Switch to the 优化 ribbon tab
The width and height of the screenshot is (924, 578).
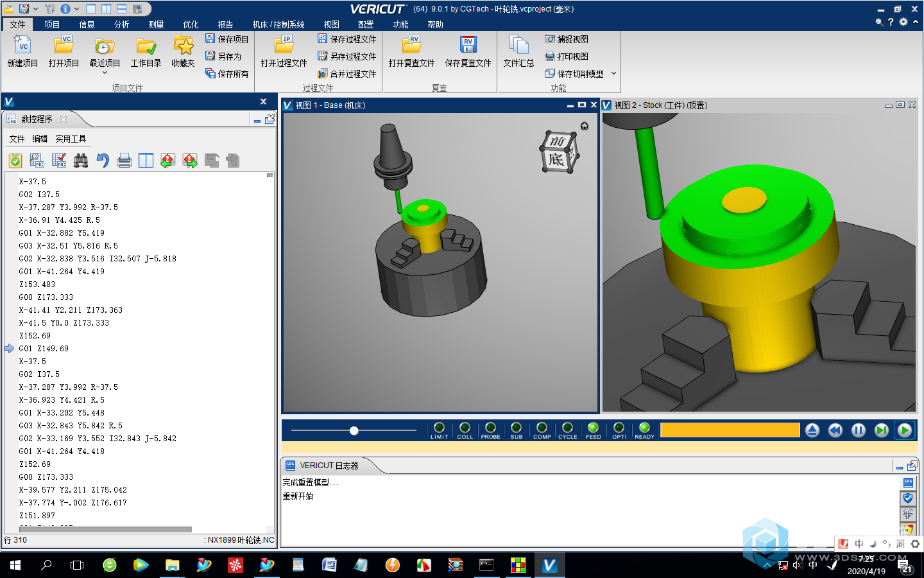pyautogui.click(x=191, y=24)
